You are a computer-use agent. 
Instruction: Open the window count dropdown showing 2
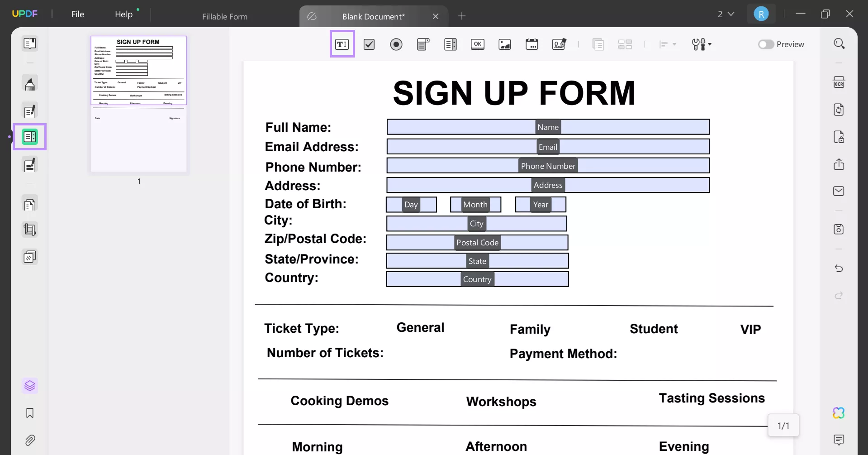point(726,14)
